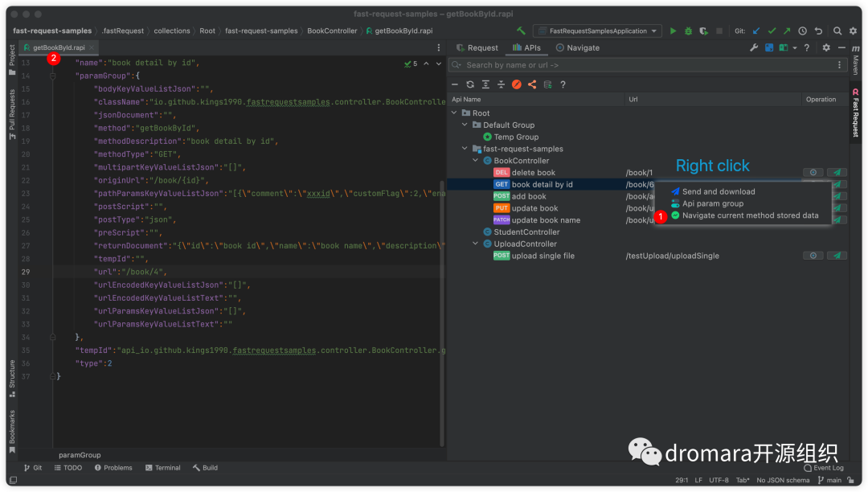Click the locate button for upload single file

point(813,256)
